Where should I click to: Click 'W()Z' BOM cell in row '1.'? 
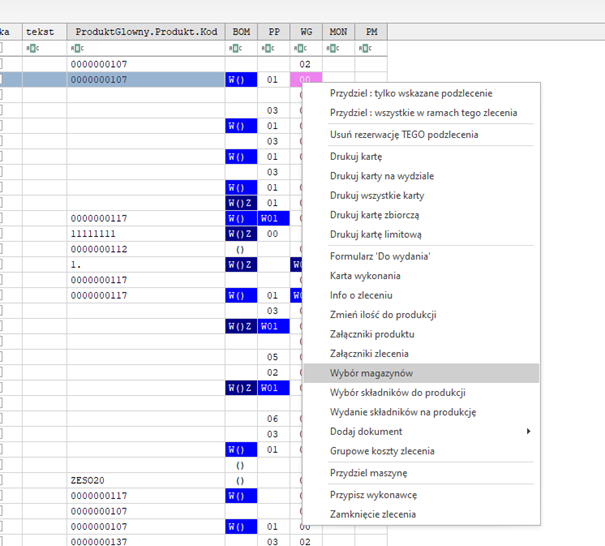[x=241, y=265]
